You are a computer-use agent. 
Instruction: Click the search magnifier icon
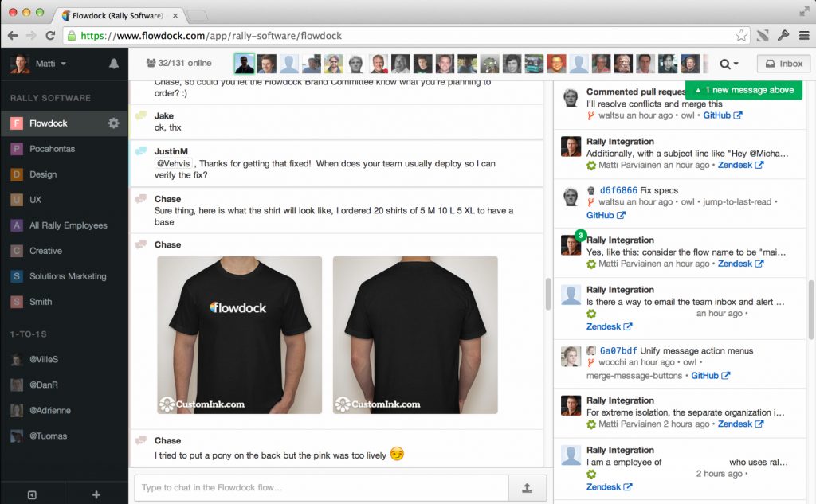point(724,64)
